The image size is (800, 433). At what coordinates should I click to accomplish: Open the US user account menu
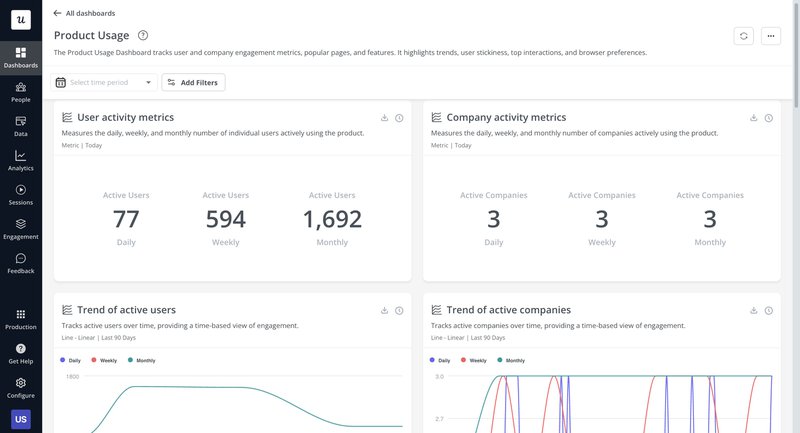click(21, 419)
